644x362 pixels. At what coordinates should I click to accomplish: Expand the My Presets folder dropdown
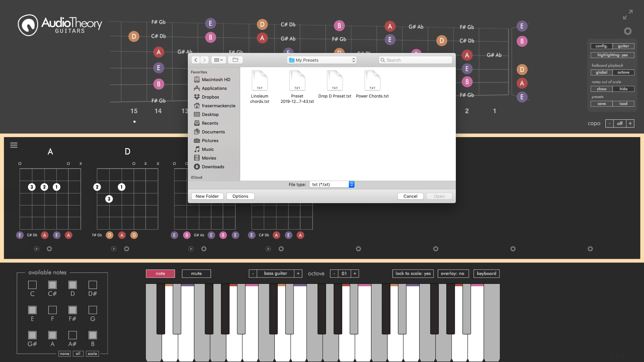pos(322,60)
